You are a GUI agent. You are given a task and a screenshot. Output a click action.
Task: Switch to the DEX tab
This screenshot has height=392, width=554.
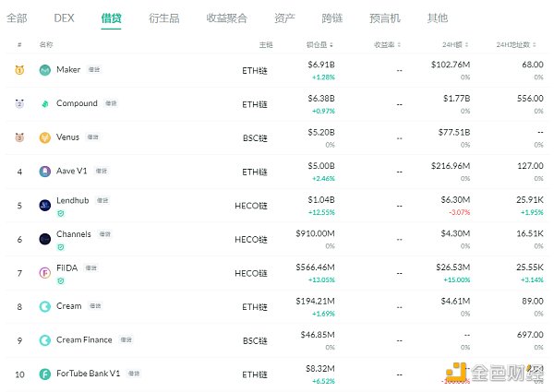[64, 18]
